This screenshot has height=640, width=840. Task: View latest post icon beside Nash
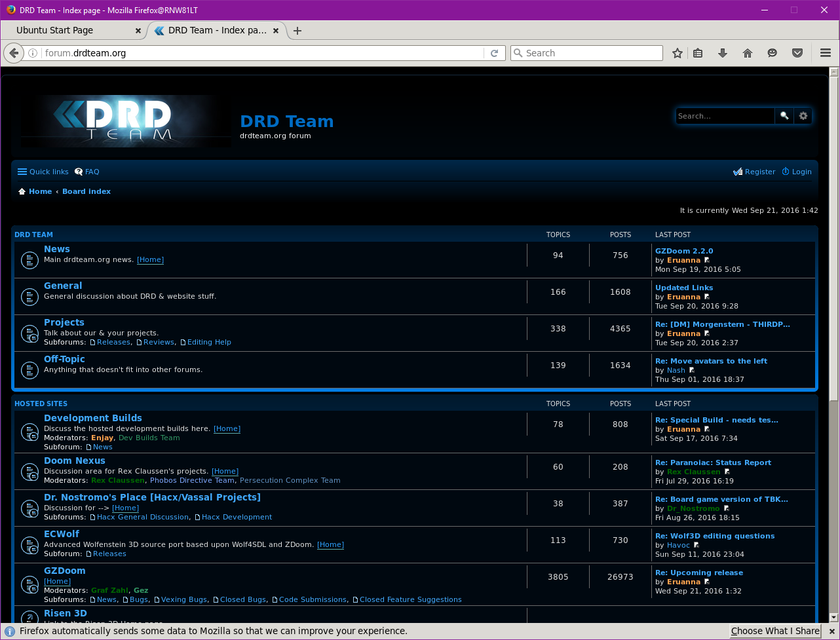click(x=691, y=370)
